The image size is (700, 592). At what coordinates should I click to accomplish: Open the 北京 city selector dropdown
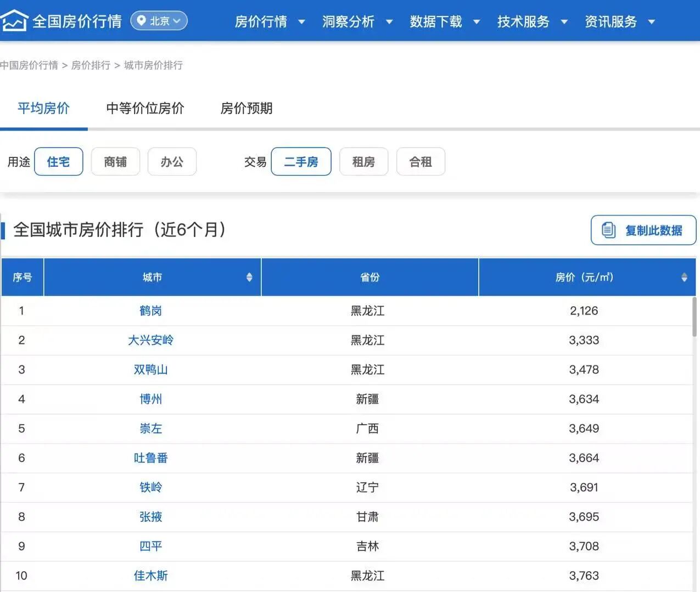click(x=159, y=21)
